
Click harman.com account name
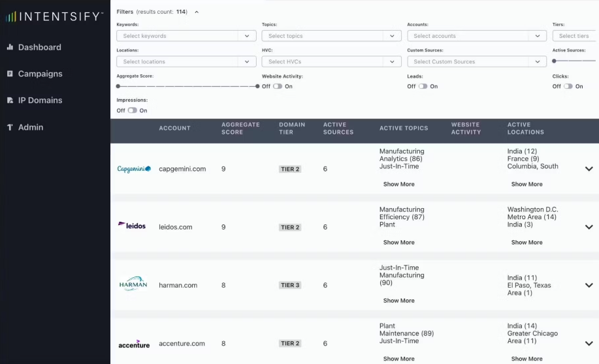coord(178,285)
